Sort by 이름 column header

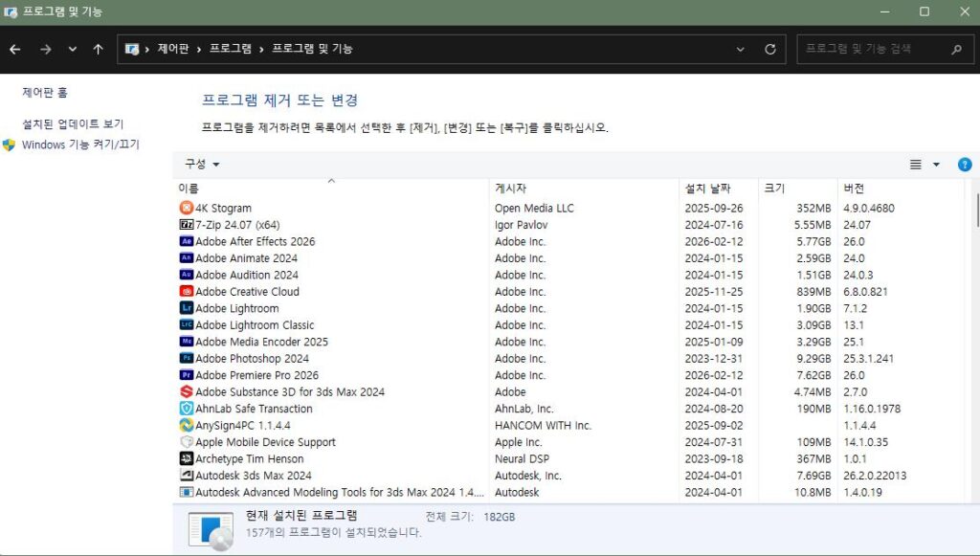[x=331, y=188]
